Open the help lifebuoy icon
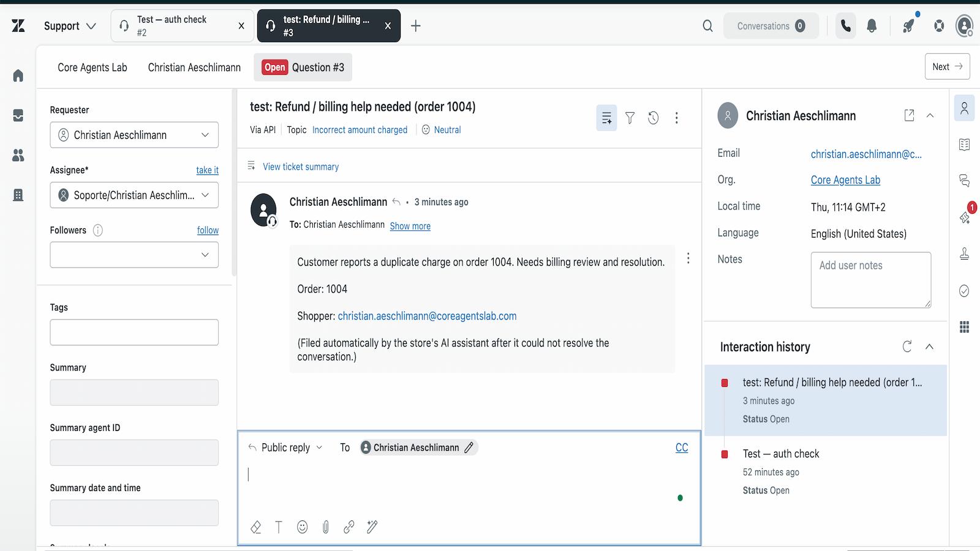The image size is (980, 551). coord(939,26)
